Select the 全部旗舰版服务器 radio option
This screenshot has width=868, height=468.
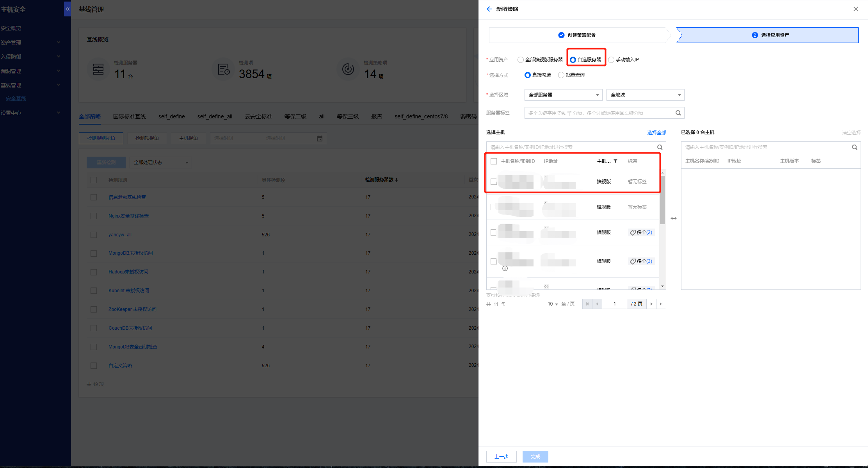click(521, 60)
